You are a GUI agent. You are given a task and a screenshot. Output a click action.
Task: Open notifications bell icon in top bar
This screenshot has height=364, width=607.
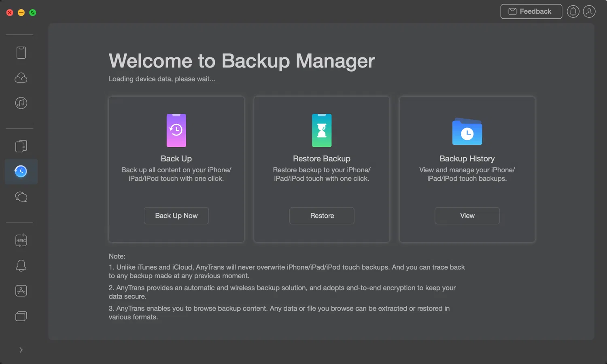(573, 11)
